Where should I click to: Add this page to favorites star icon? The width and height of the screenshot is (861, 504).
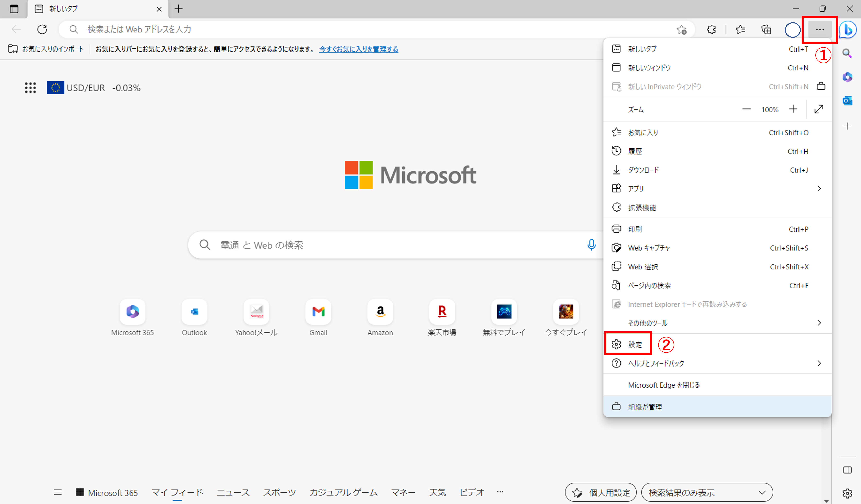[682, 30]
